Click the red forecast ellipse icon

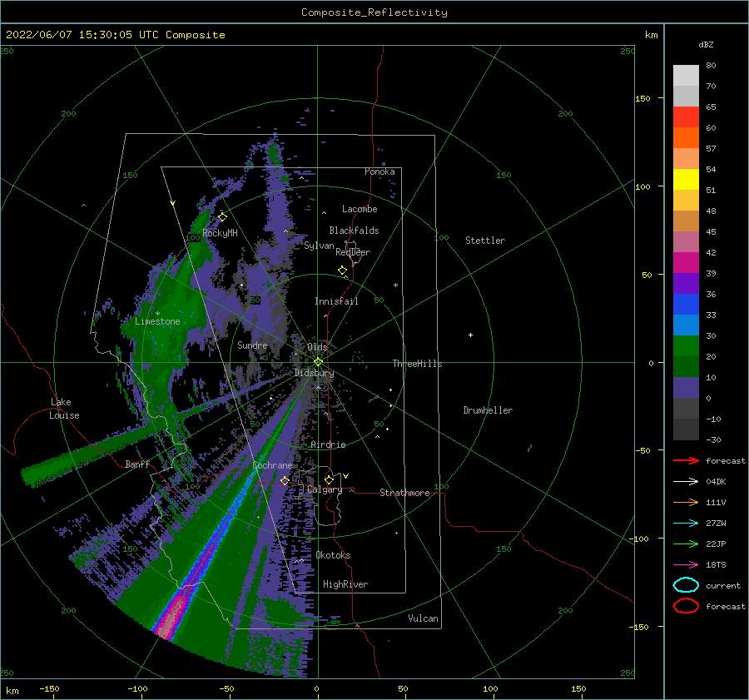686,606
